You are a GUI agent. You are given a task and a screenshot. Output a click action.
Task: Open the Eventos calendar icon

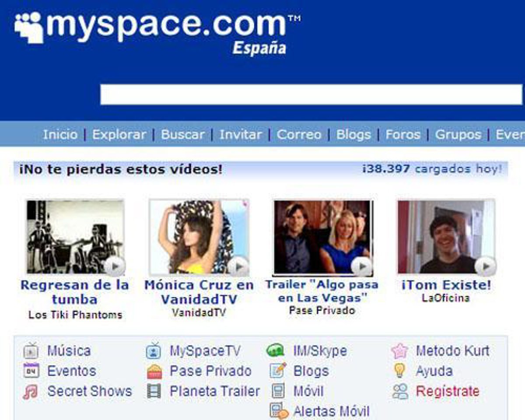(31, 371)
